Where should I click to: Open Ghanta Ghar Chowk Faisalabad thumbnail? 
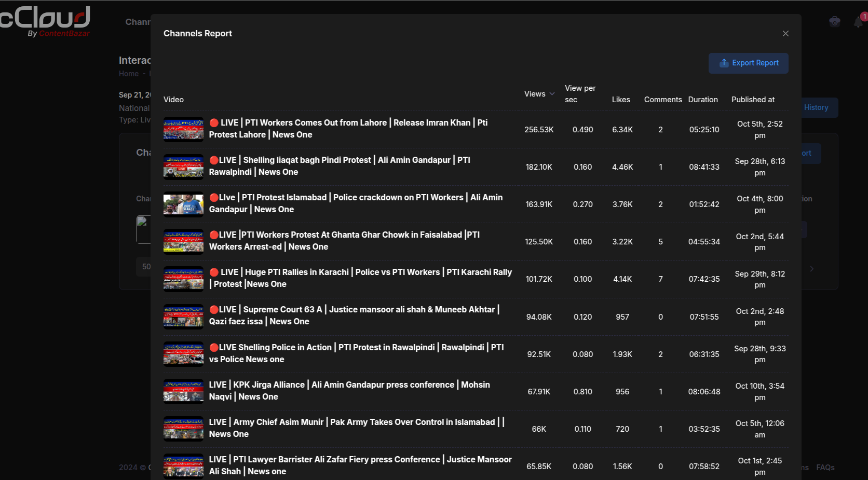point(183,242)
